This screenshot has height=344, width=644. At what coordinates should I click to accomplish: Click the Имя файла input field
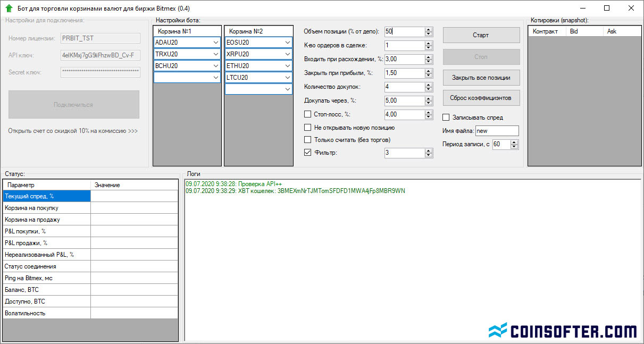(x=497, y=131)
